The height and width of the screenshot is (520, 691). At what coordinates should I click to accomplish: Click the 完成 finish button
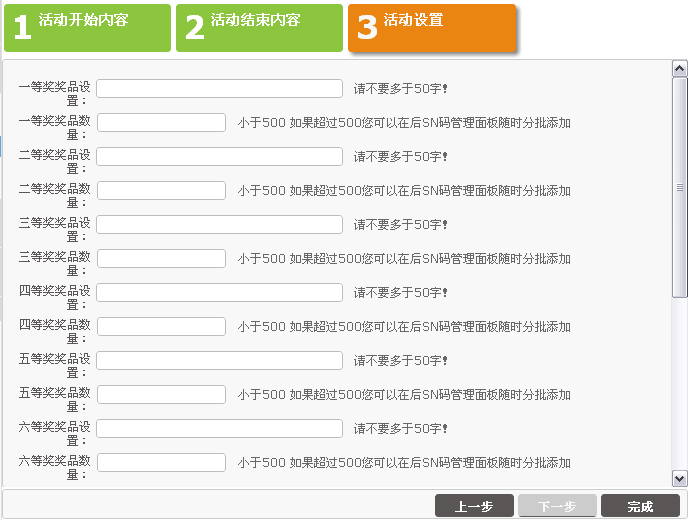pyautogui.click(x=640, y=506)
